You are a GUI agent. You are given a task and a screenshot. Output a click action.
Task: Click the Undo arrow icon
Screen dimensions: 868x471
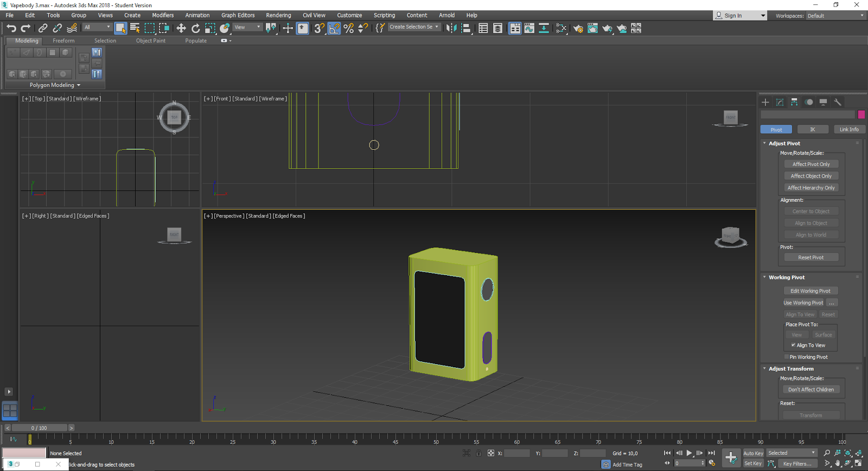[x=11, y=28]
